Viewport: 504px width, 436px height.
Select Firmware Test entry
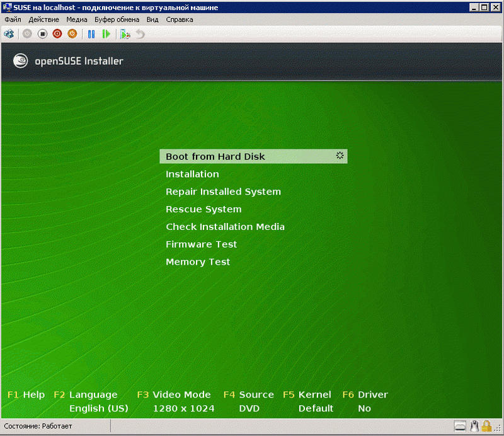coord(201,244)
